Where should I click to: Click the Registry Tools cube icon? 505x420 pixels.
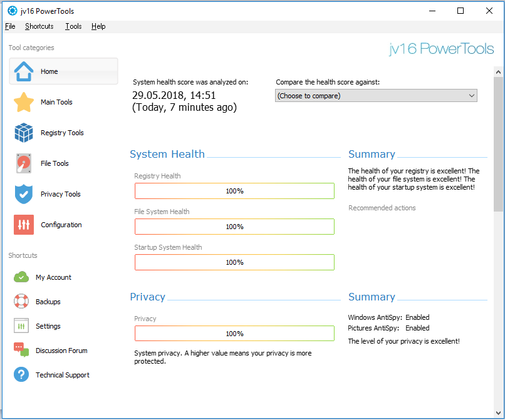tap(24, 133)
